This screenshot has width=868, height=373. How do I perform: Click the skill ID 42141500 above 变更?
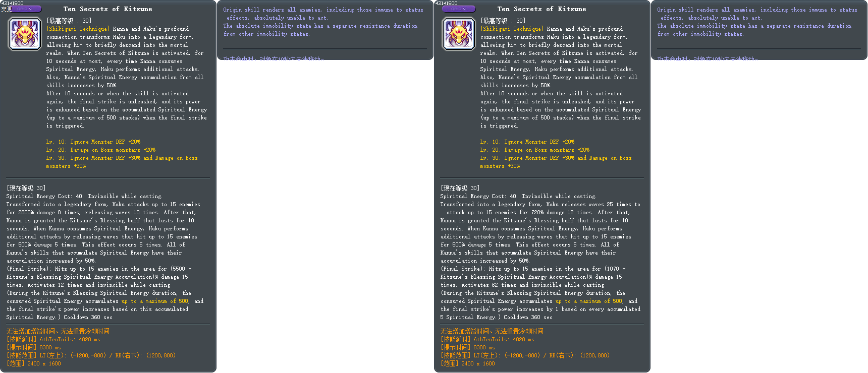point(12,3)
